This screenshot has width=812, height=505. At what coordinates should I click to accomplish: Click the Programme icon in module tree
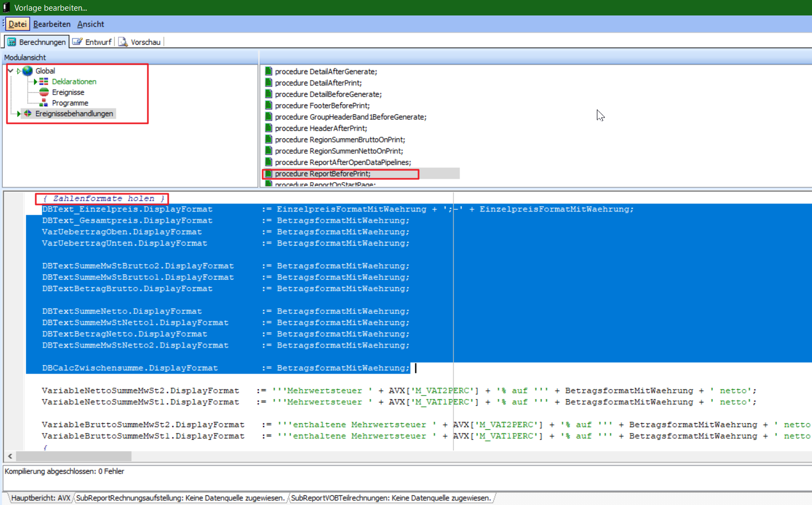click(44, 103)
